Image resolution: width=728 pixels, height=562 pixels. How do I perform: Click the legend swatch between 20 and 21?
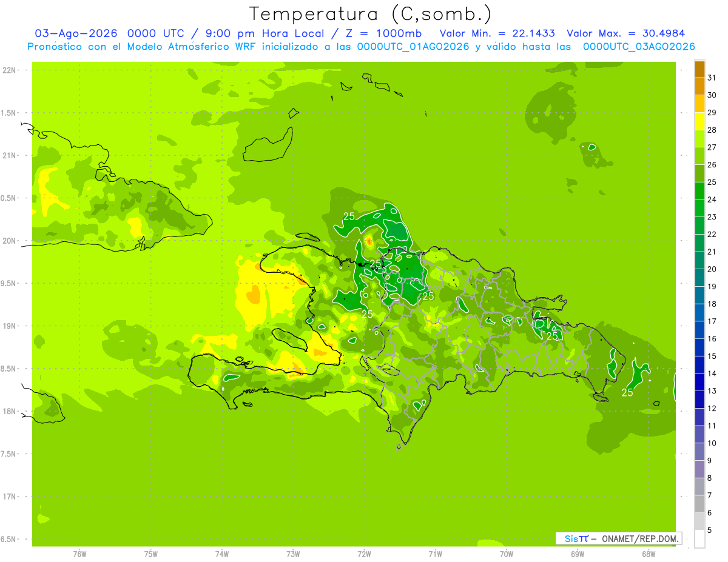click(x=699, y=261)
